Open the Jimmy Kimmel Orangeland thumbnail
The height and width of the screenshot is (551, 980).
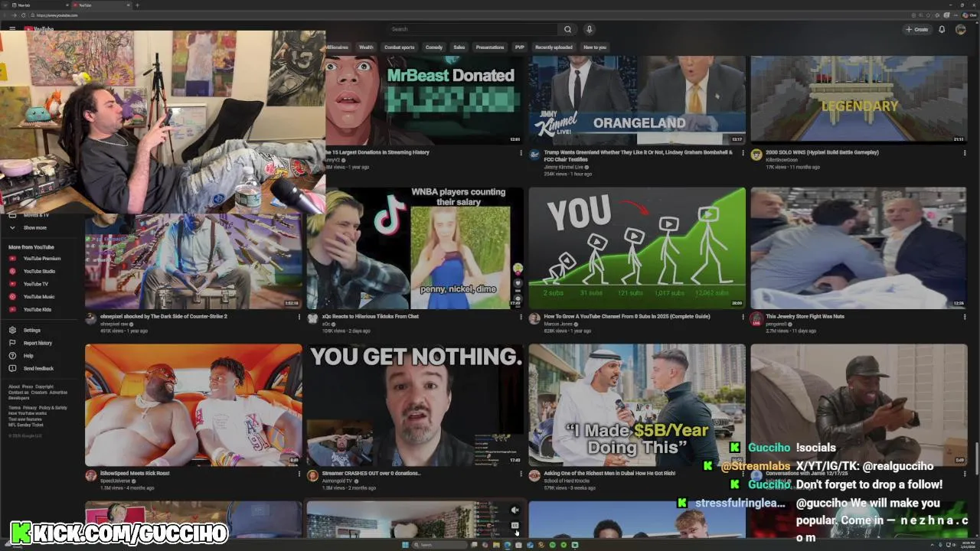click(636, 99)
